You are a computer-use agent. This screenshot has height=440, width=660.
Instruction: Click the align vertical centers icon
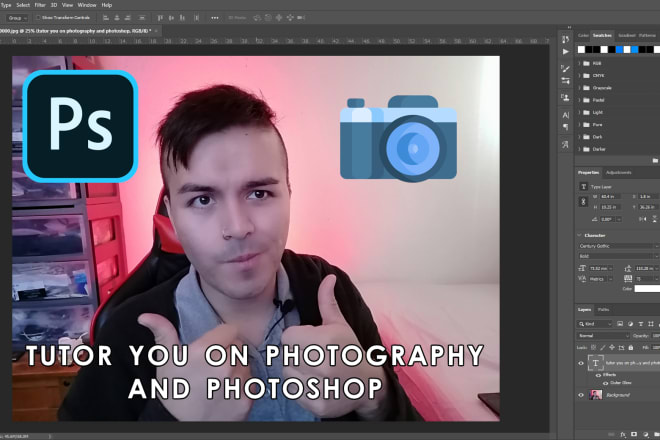[x=171, y=18]
